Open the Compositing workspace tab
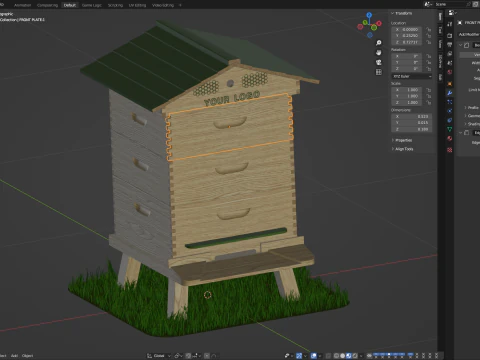This screenshot has width=480, height=360. (47, 5)
